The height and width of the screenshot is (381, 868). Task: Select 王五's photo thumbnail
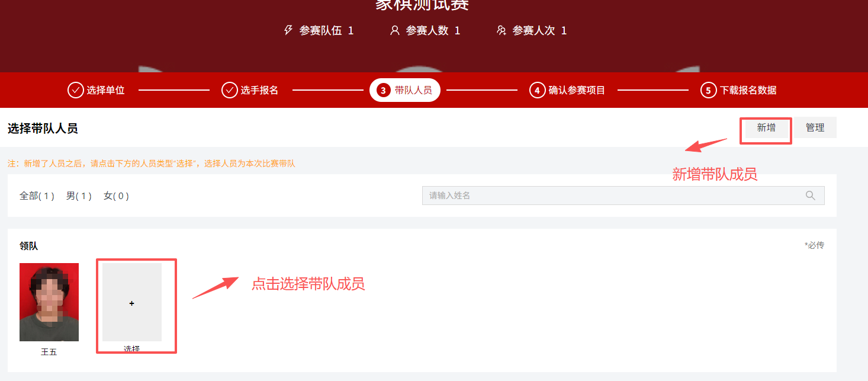tap(49, 302)
